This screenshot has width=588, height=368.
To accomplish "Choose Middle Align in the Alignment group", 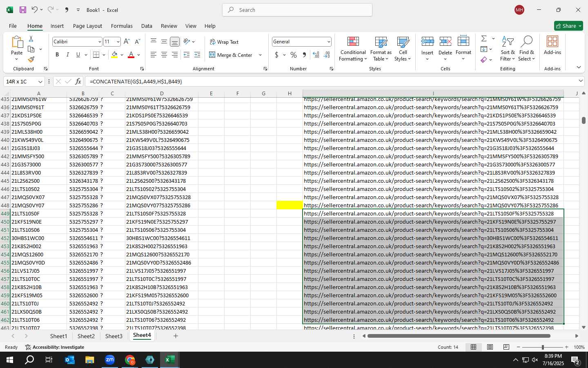I will click(x=164, y=42).
